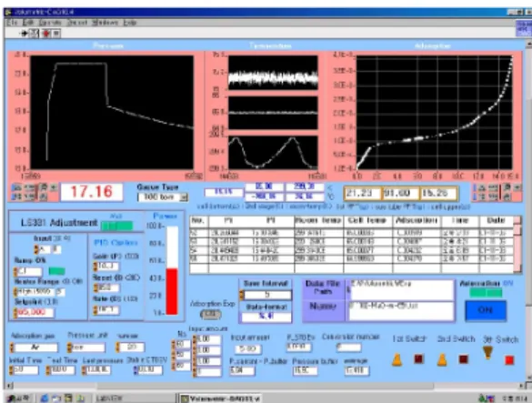Click the Test Time input field
The width and height of the screenshot is (532, 403).
point(63,370)
